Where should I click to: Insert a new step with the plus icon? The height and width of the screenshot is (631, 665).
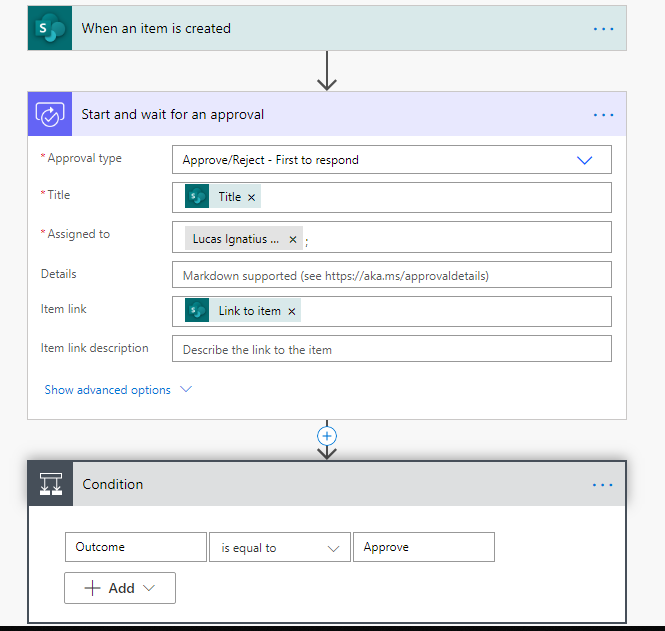click(x=327, y=436)
